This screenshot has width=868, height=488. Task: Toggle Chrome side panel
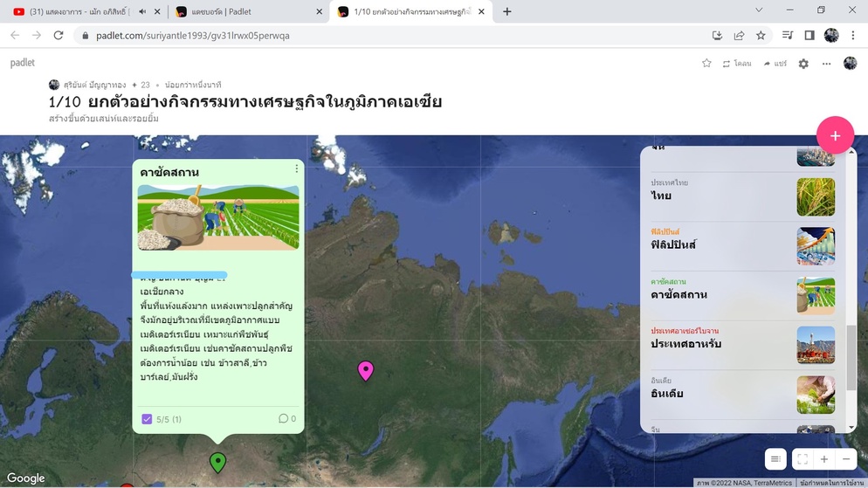(x=809, y=36)
